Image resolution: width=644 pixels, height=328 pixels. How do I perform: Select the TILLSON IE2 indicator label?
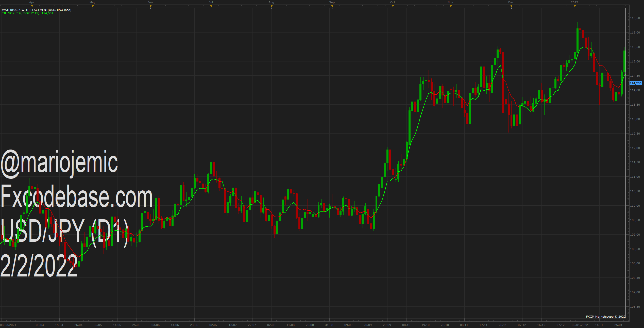[x=28, y=13]
